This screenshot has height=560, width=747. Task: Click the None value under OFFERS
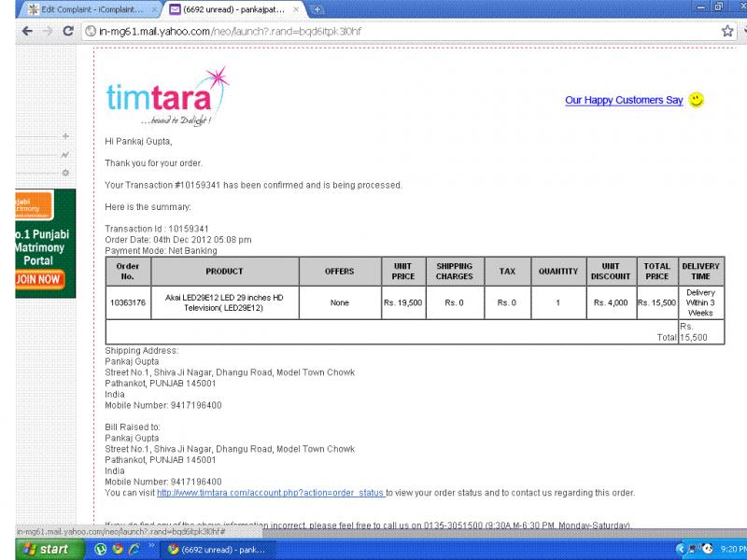tap(340, 302)
